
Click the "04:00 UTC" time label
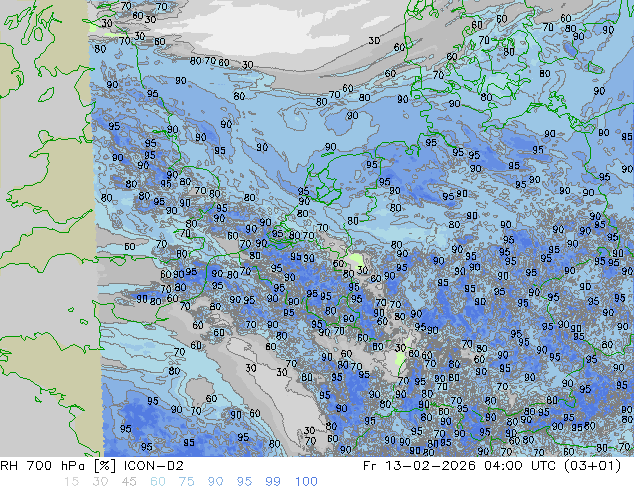click(x=522, y=466)
